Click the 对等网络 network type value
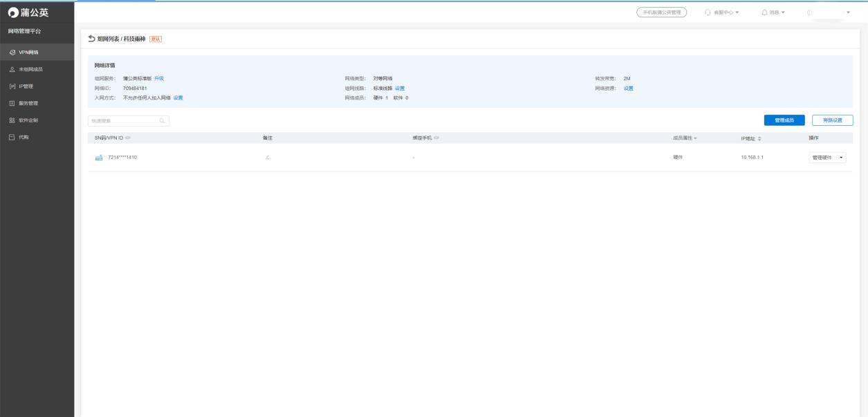Viewport: 868px width, 417px height. click(x=382, y=78)
